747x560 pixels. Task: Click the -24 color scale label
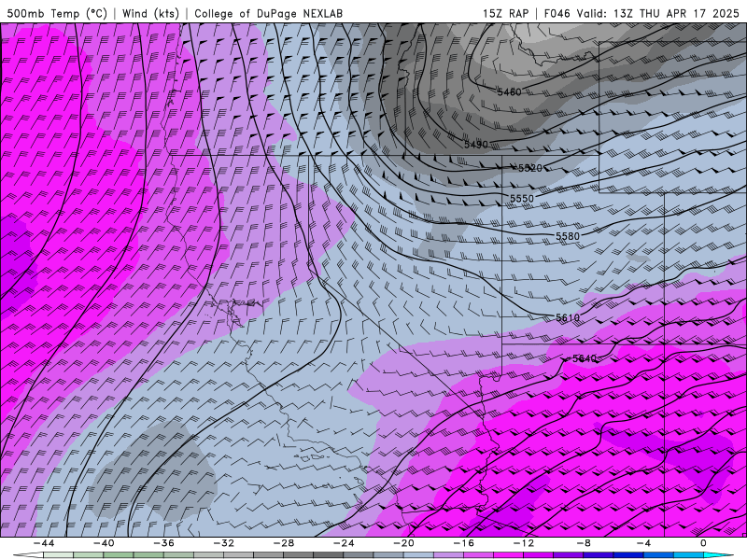pos(344,543)
